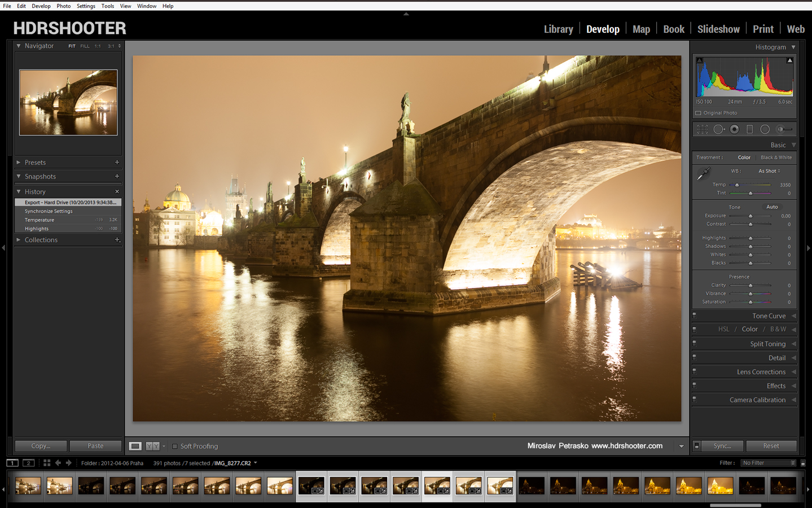This screenshot has width=812, height=508.
Task: Select the Crop Overlay tool
Action: (x=702, y=129)
